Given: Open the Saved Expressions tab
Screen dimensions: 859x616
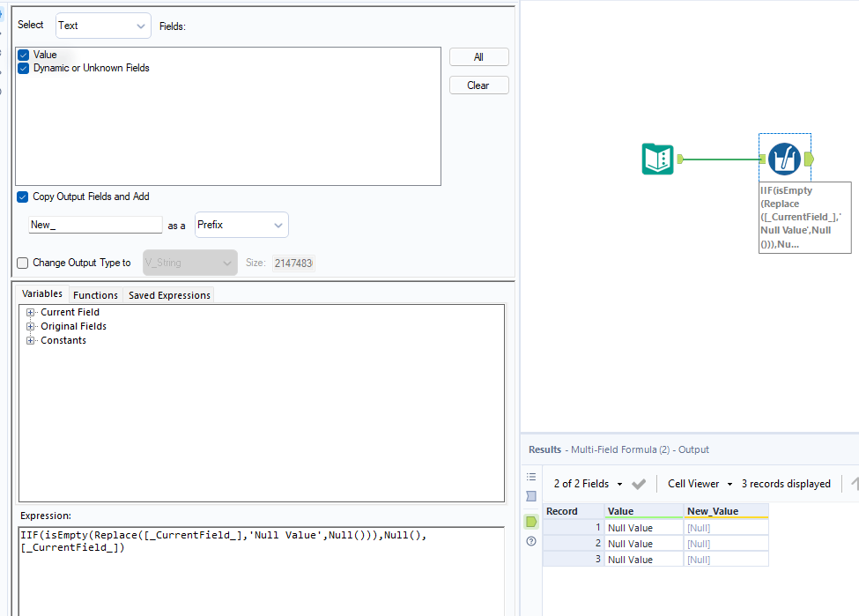Looking at the screenshot, I should [168, 294].
